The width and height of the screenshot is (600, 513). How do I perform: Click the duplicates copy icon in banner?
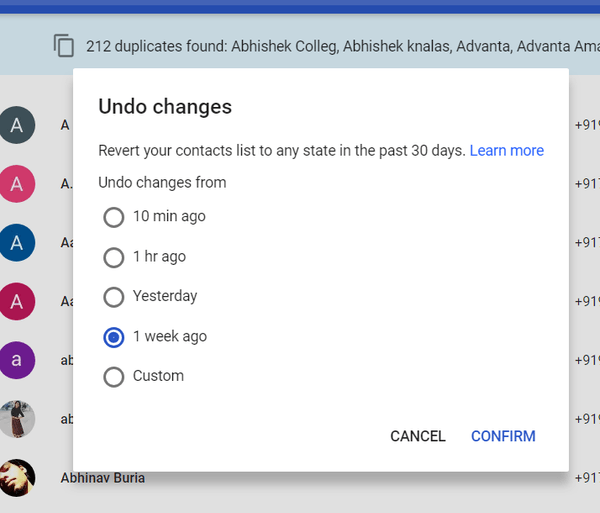coord(64,45)
